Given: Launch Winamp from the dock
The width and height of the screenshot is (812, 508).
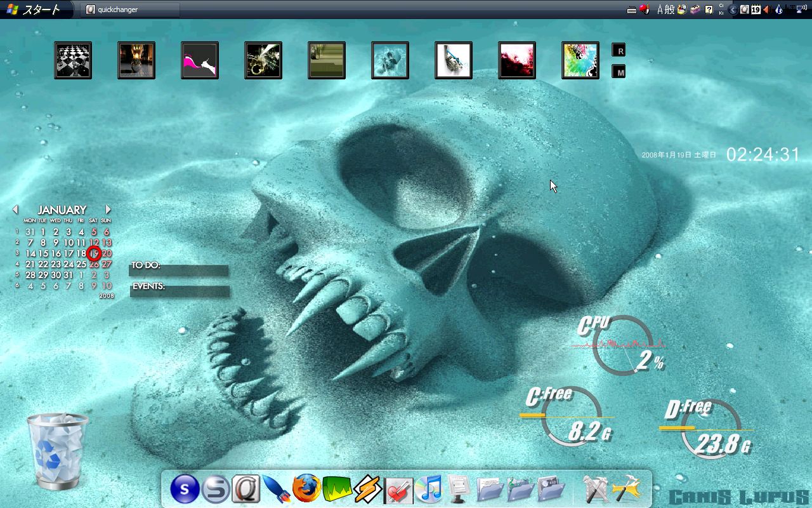Looking at the screenshot, I should [368, 489].
